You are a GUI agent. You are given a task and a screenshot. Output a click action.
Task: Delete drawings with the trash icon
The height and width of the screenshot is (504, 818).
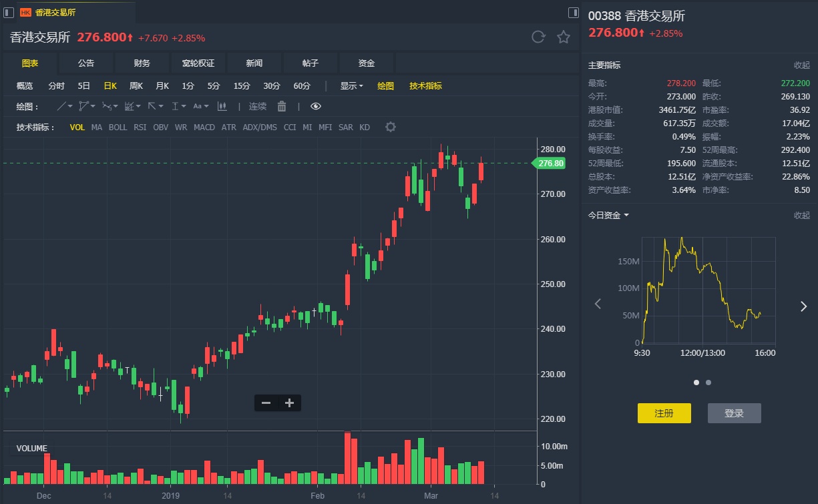(282, 106)
